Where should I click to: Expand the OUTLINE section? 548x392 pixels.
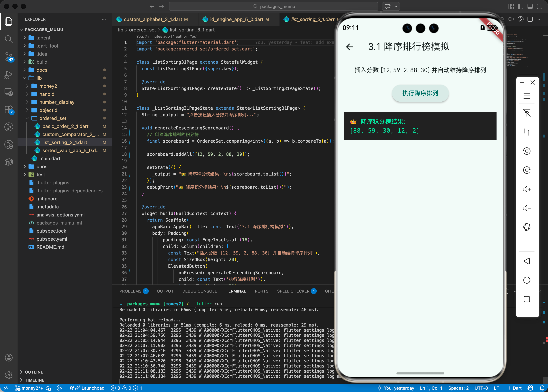click(34, 372)
